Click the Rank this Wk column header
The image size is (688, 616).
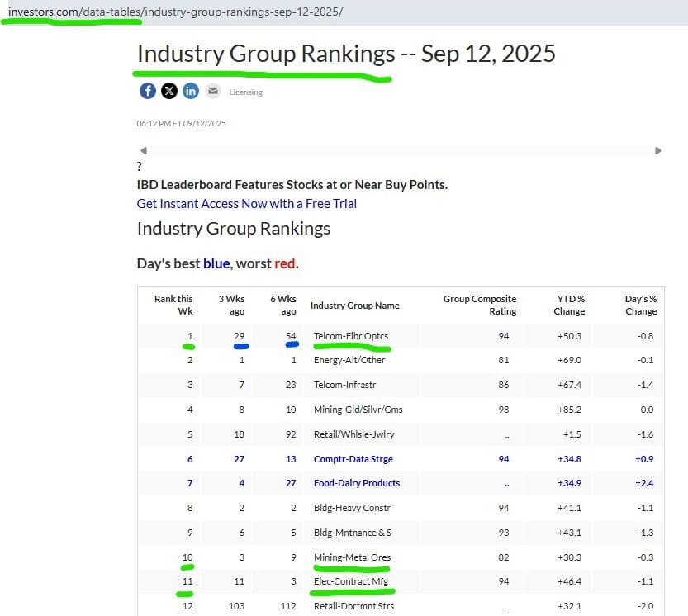173,305
